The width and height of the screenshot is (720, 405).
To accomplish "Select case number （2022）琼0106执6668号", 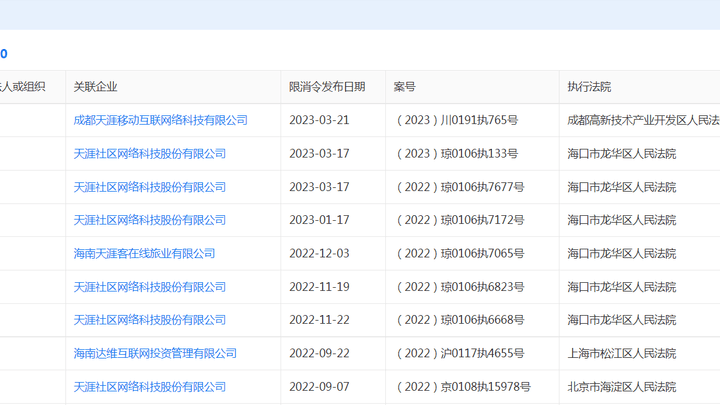I will pos(459,320).
